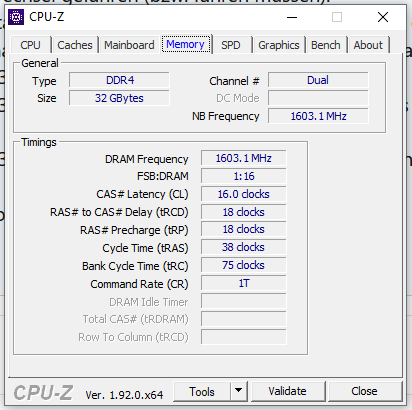The width and height of the screenshot is (412, 410).
Task: Close the CPU-Z window via X
Action: (x=383, y=17)
